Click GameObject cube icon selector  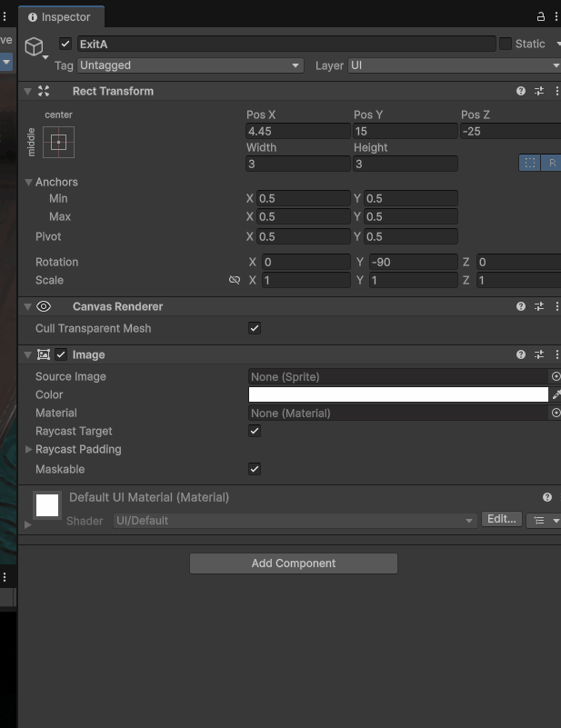34,46
